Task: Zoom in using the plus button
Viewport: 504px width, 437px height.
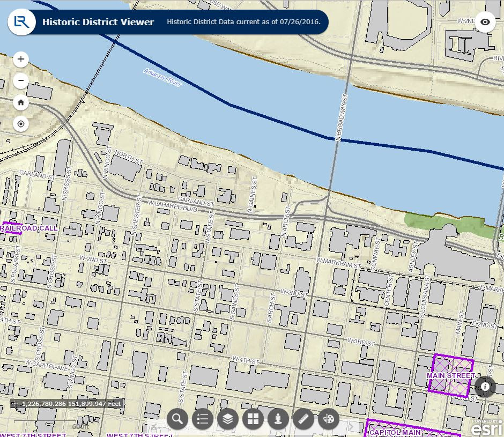Action: (x=20, y=59)
